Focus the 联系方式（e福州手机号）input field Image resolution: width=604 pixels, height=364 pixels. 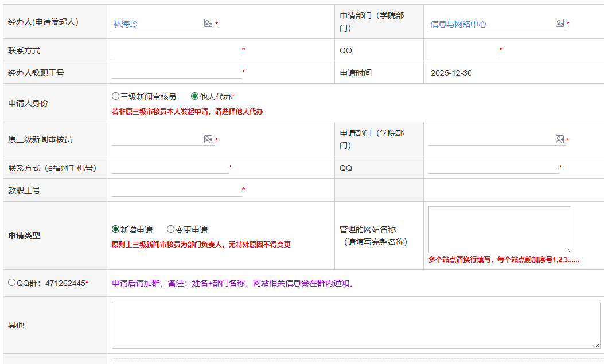pyautogui.click(x=170, y=167)
